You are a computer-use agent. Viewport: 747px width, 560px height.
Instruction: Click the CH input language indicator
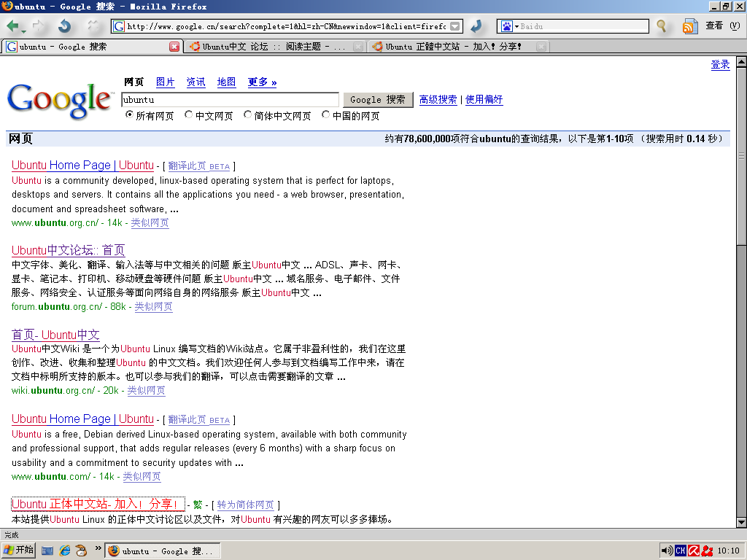click(681, 551)
